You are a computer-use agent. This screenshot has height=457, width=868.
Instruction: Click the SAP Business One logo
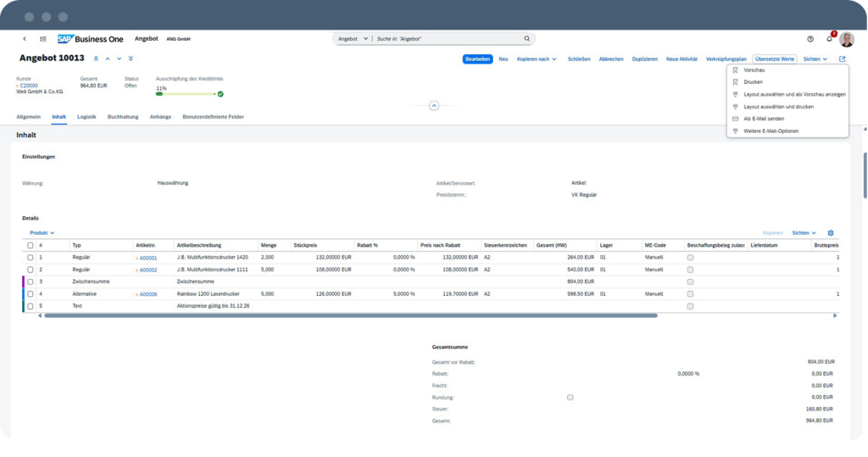point(90,39)
